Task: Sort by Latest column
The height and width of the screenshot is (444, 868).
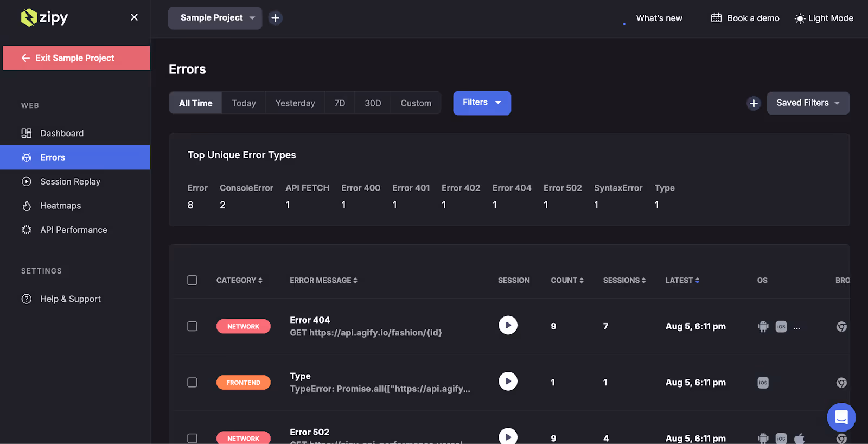Action: pos(682,280)
